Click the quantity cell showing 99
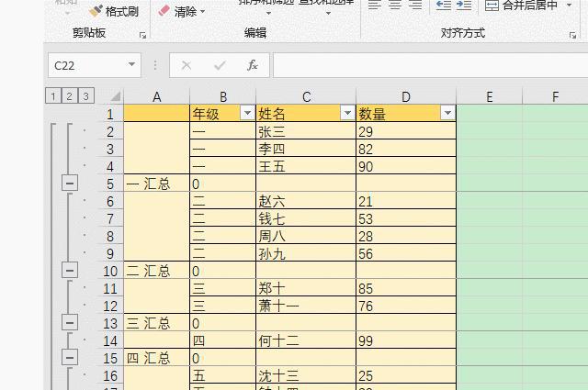The image size is (588, 390). (406, 340)
